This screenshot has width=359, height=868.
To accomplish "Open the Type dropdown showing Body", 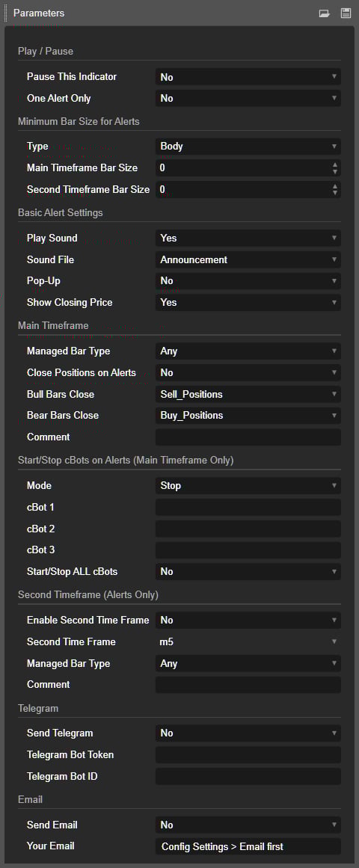I will tap(248, 147).
